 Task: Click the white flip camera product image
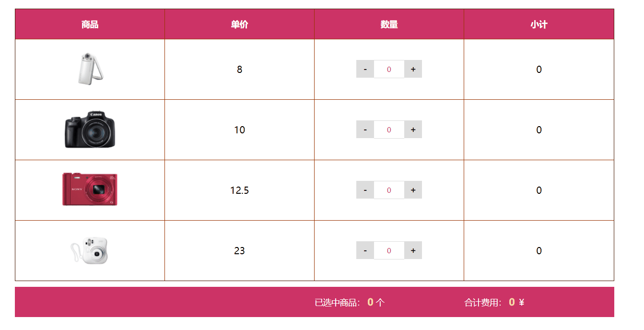pos(90,70)
